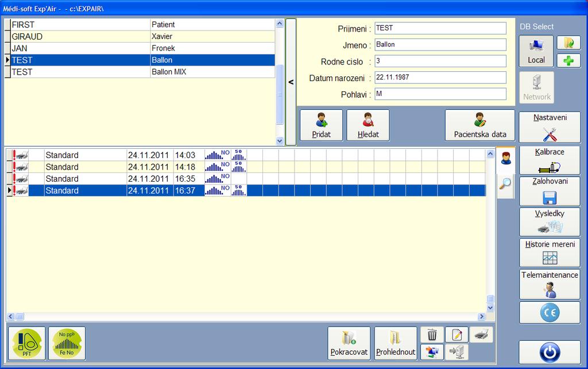Open Historie mereni chart

pos(550,253)
